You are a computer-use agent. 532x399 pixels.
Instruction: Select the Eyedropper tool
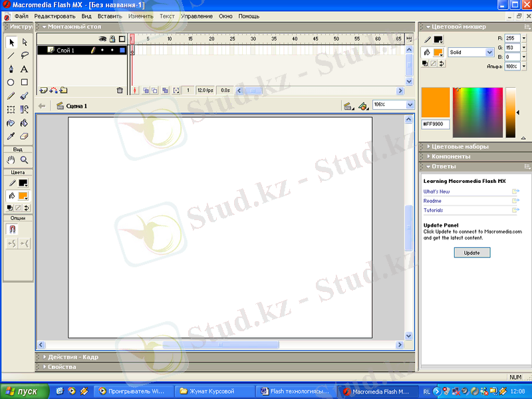point(11,136)
